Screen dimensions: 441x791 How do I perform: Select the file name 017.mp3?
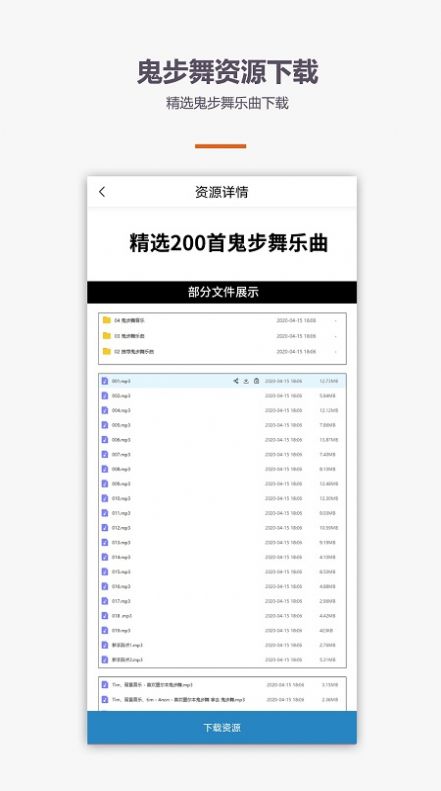click(121, 601)
